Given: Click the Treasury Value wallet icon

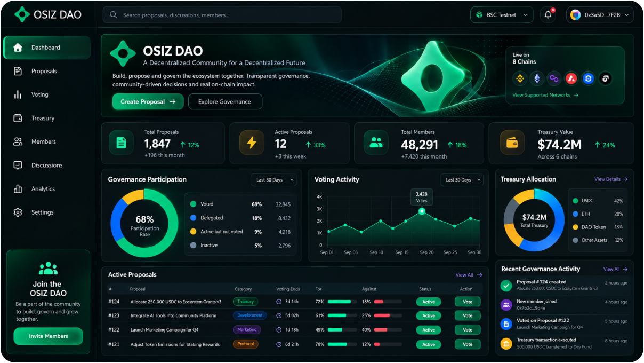Looking at the screenshot, I should 512,143.
